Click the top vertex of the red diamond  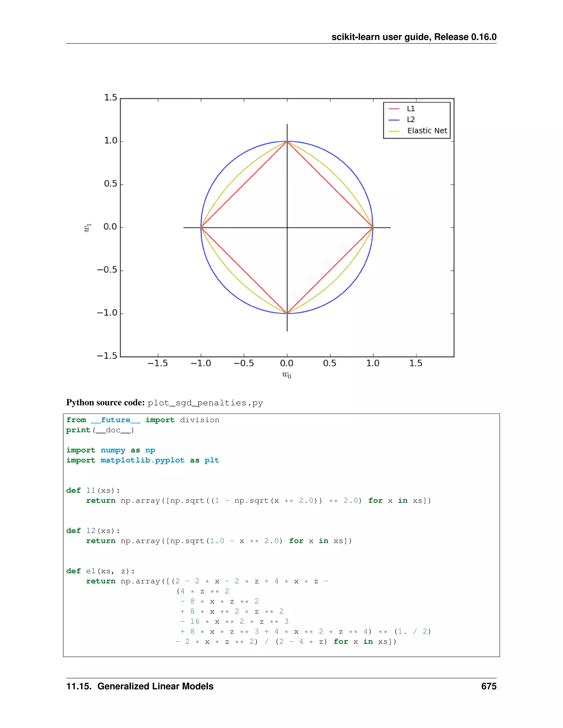[287, 142]
